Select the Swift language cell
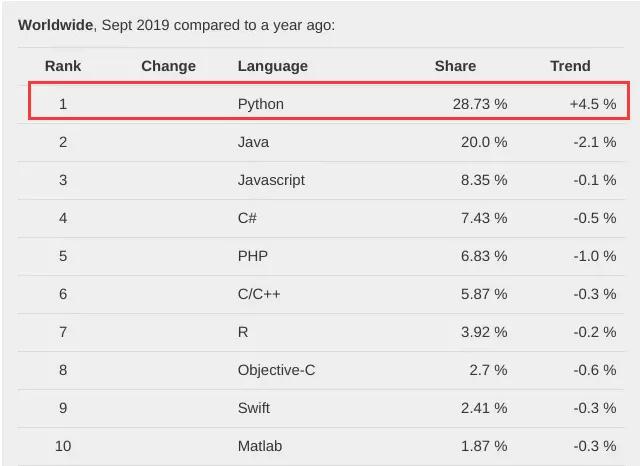 click(254, 408)
